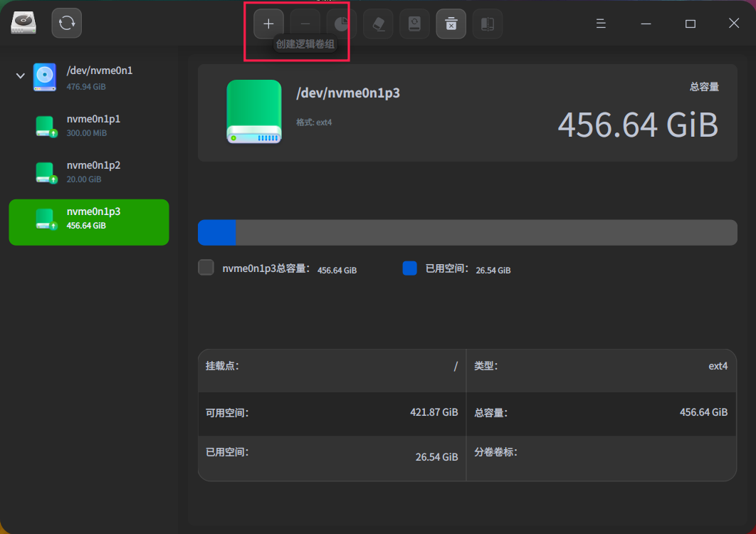This screenshot has width=756, height=534.
Task: Open the hamburger main menu
Action: [601, 23]
